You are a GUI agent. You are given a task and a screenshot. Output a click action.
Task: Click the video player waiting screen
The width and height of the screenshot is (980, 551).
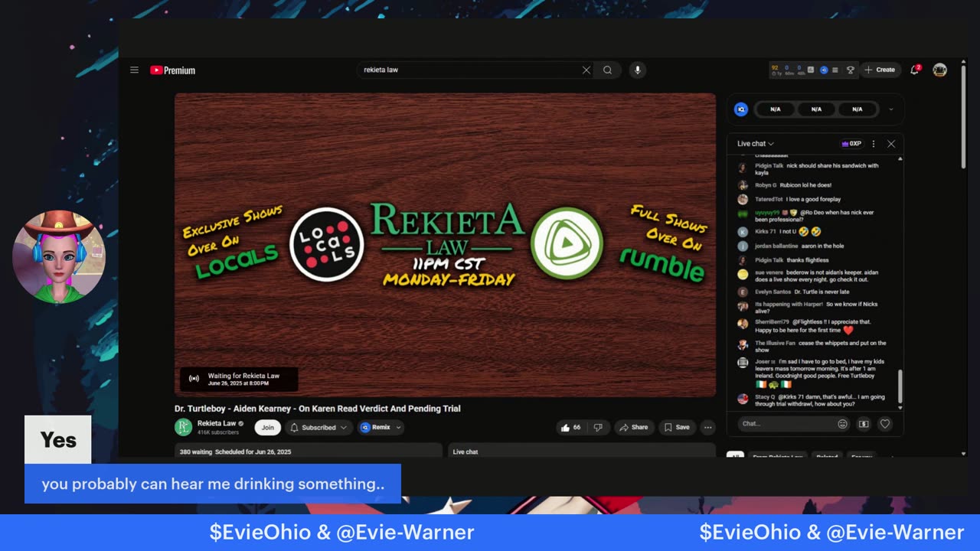[x=445, y=245]
